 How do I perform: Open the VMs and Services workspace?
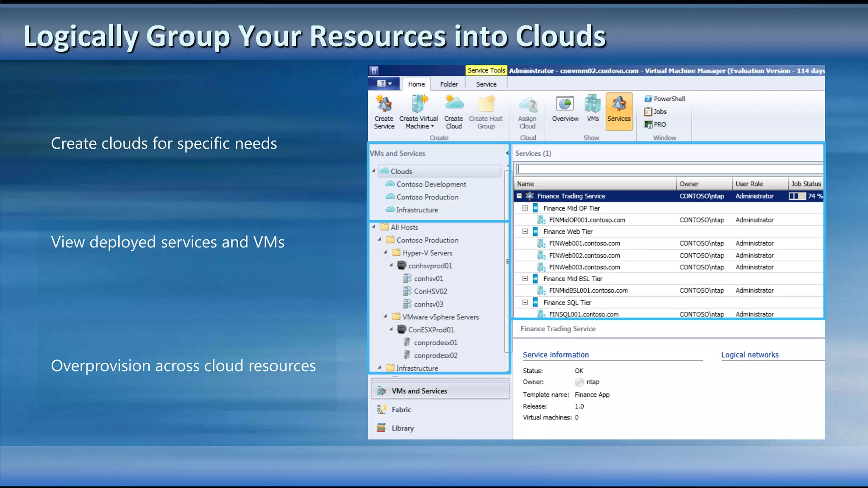440,391
